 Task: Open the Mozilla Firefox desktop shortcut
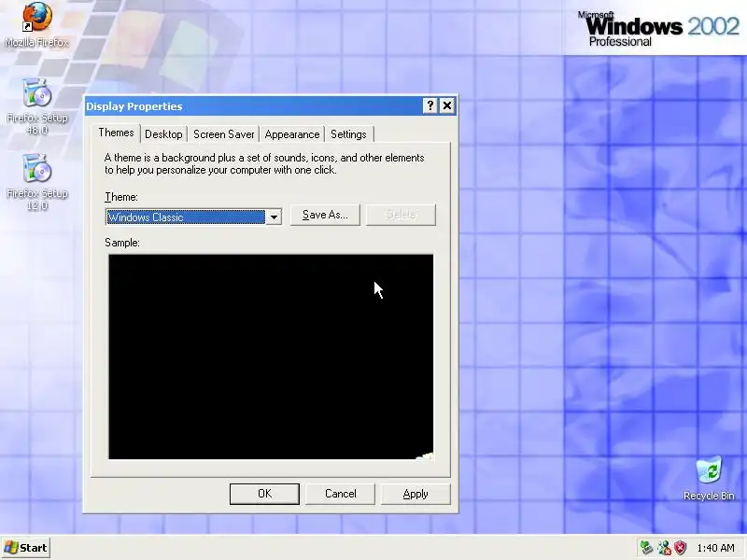36,25
